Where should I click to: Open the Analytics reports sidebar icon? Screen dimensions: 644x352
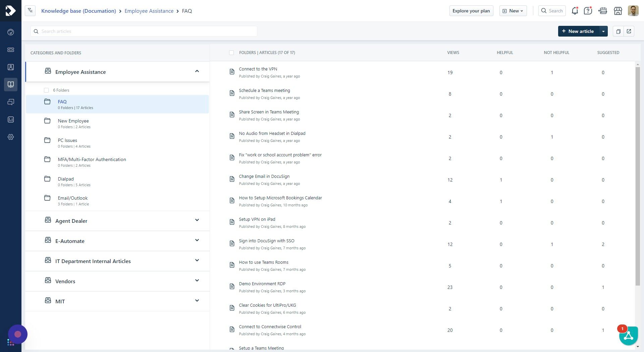tap(11, 119)
